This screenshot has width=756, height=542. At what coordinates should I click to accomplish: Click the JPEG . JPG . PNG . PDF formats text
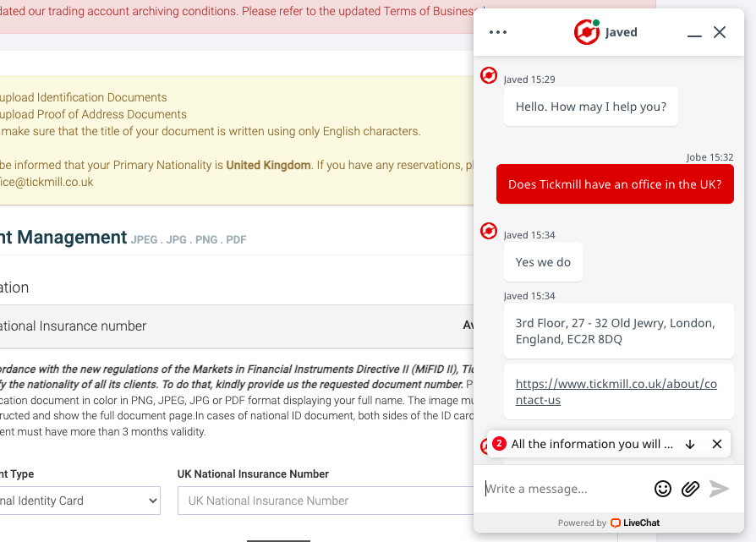[189, 239]
